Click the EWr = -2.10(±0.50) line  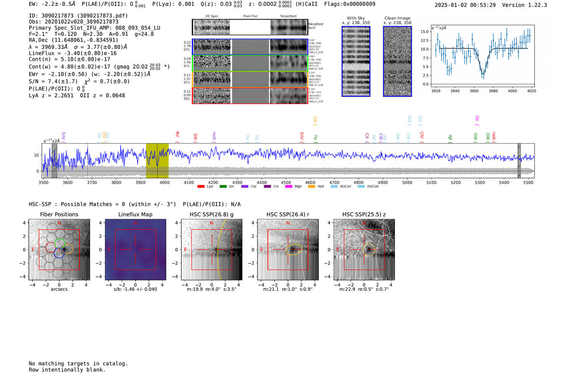click(89, 74)
